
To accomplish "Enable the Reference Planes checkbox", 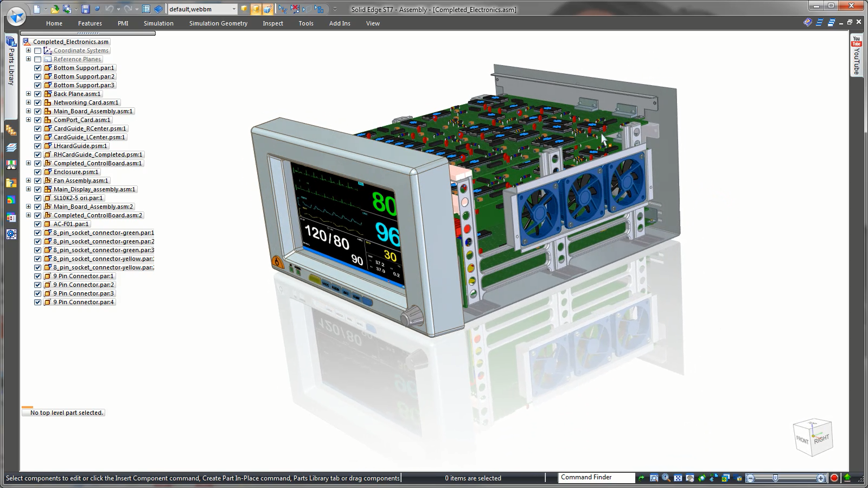I will point(37,59).
